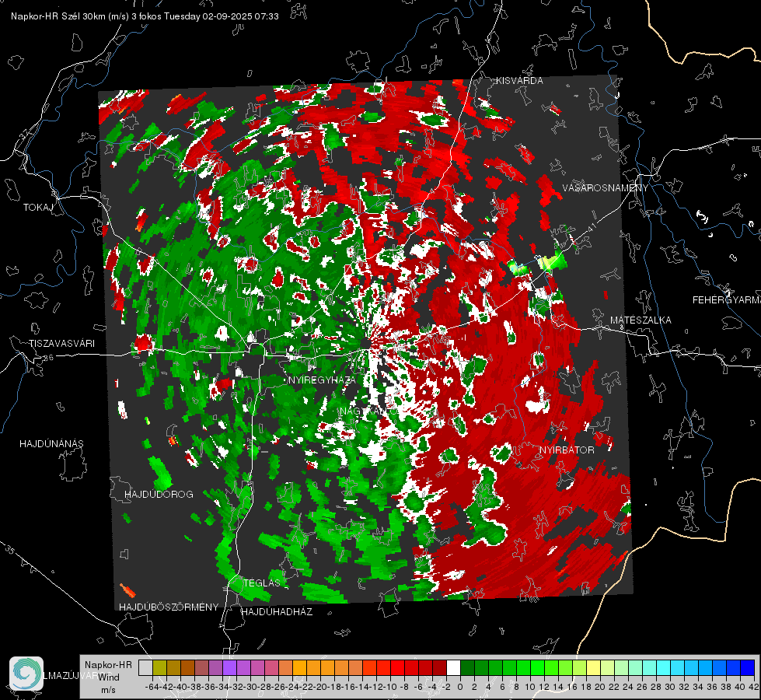Click the bright yellow-green echo near Vásárosnamény
This screenshot has height=700, width=761.
(x=552, y=262)
